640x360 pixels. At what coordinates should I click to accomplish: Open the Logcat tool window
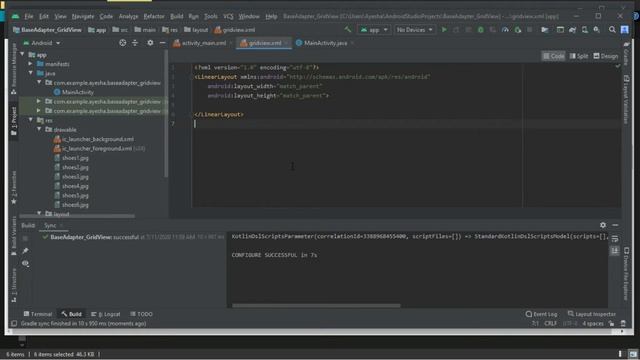coord(106,314)
